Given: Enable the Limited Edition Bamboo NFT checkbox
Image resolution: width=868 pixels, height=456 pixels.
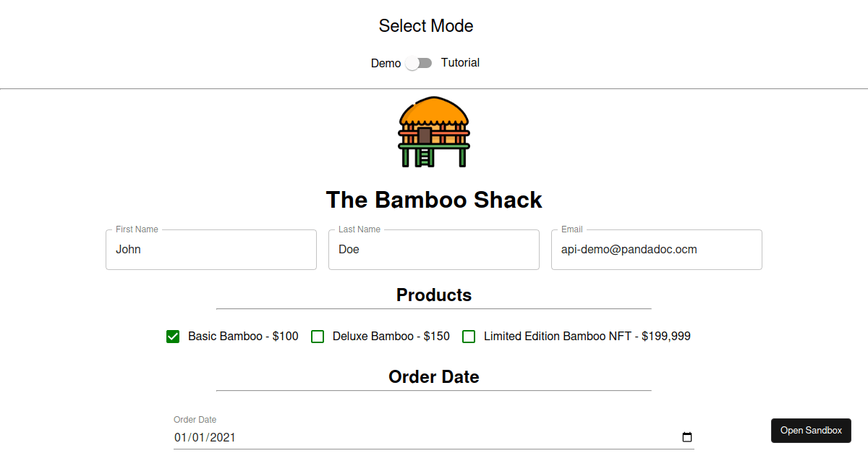Looking at the screenshot, I should (x=469, y=337).
